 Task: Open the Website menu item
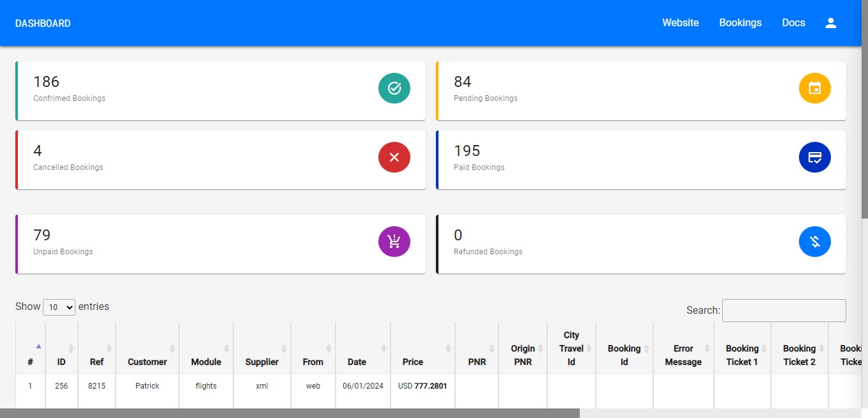(x=680, y=23)
